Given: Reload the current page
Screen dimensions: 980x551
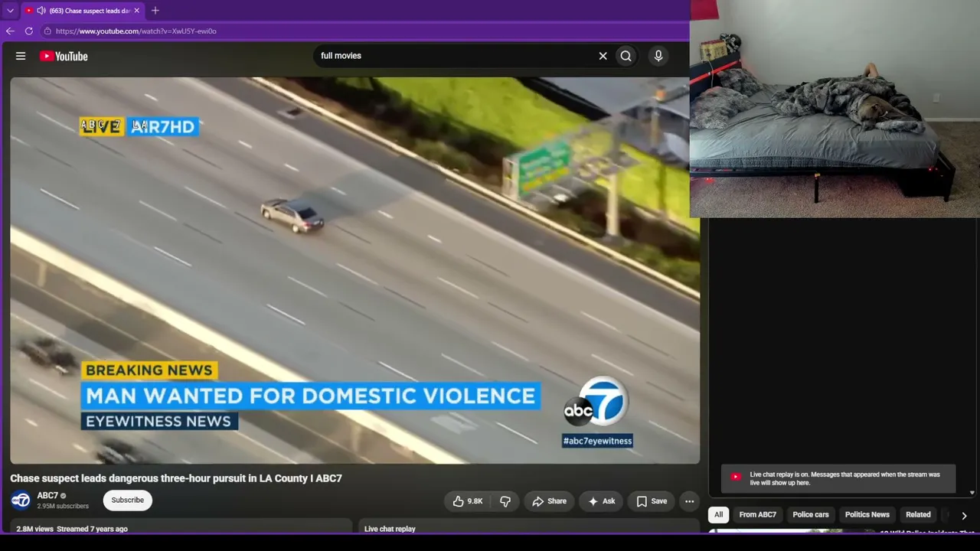Looking at the screenshot, I should [29, 31].
